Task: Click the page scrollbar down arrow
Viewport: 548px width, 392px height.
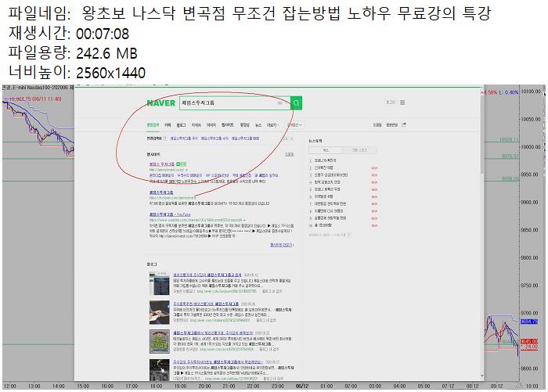Action: [482, 376]
